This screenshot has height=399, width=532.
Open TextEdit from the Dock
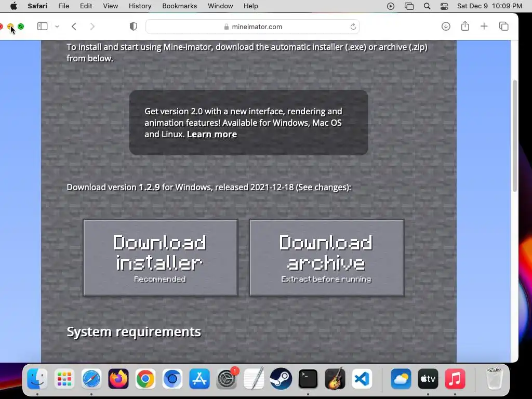click(x=254, y=379)
